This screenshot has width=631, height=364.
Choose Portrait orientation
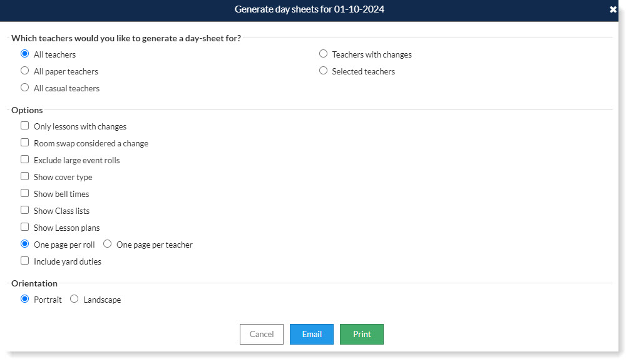tap(25, 299)
